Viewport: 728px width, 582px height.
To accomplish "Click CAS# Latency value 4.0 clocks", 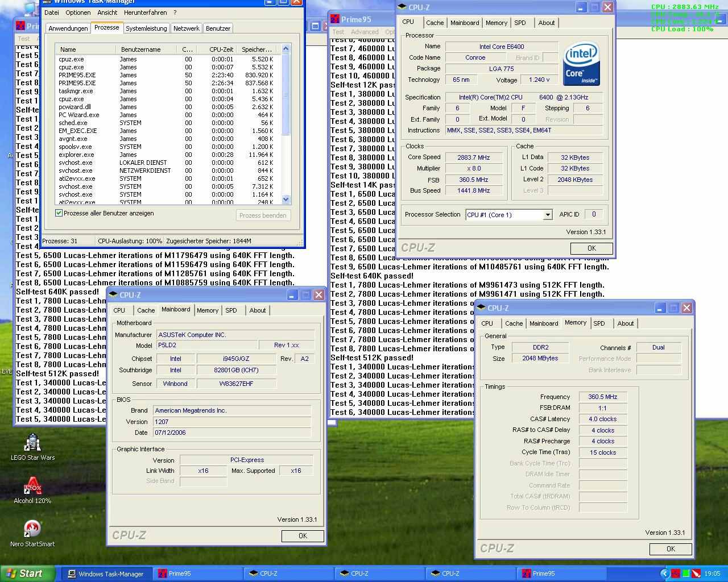I will coord(602,419).
